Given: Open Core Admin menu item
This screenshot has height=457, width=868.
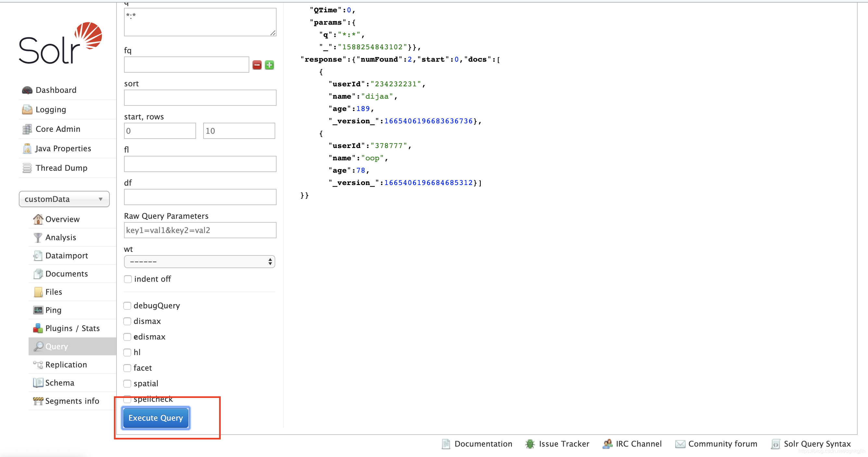Looking at the screenshot, I should [68, 129].
